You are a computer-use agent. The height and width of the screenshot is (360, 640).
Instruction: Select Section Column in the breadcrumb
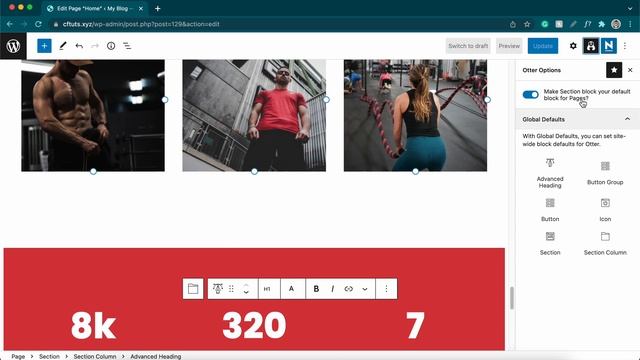pos(95,356)
